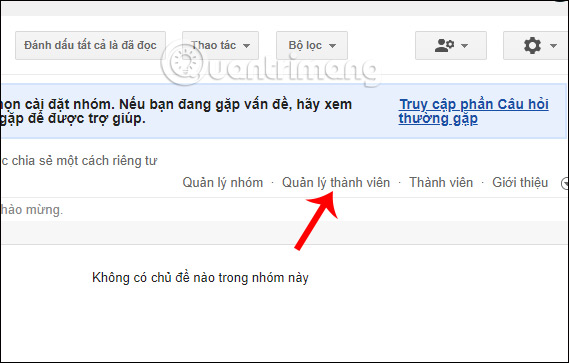The image size is (569, 363).
Task: Open the member settings people icon dropdown
Action: [451, 45]
